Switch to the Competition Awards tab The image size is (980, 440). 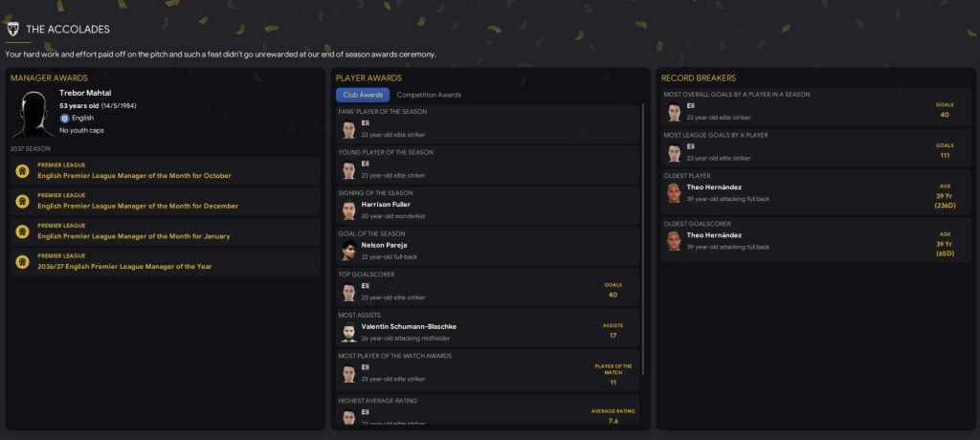(x=429, y=95)
